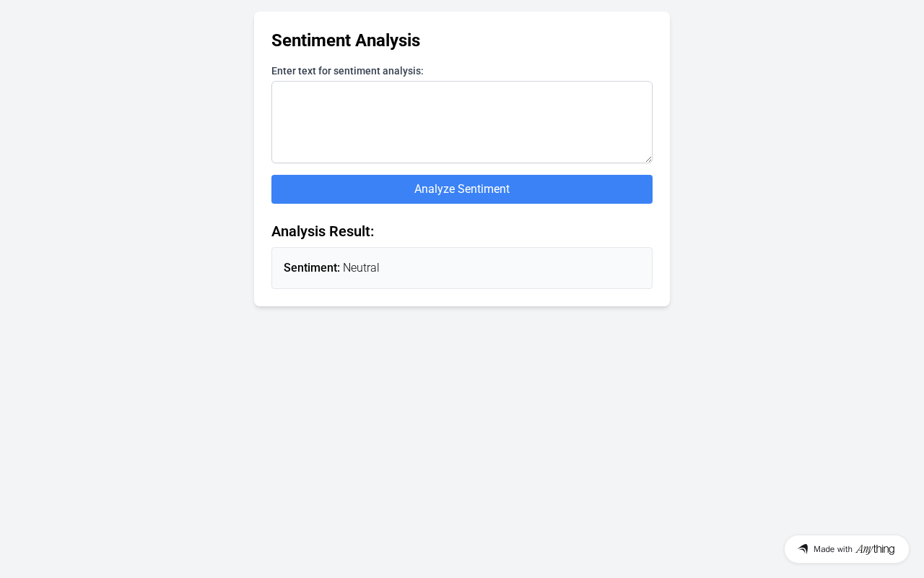Click the bold 'Sentiment:' label
Viewport: 924px width, 578px height.
pyautogui.click(x=312, y=268)
